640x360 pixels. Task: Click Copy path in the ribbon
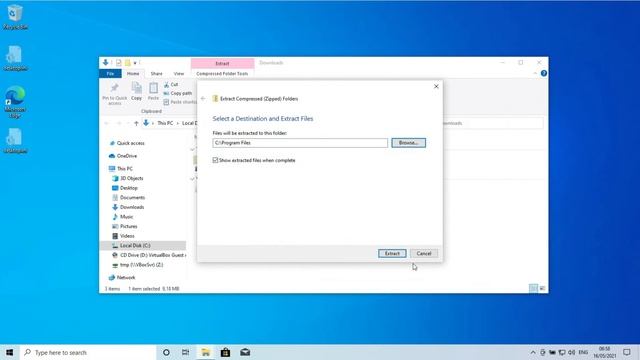(178, 93)
